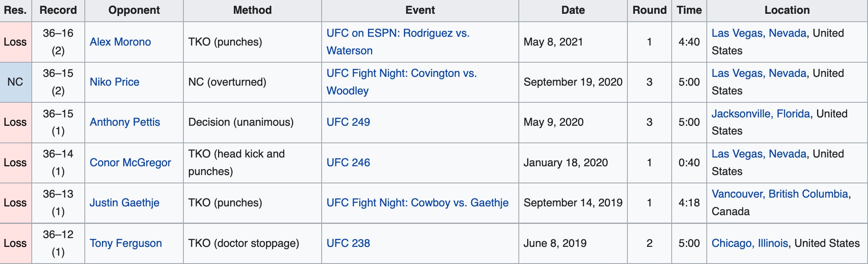Open the Vancouver, British Columbia link
Viewport: 868px width, 264px height.
coord(780,194)
